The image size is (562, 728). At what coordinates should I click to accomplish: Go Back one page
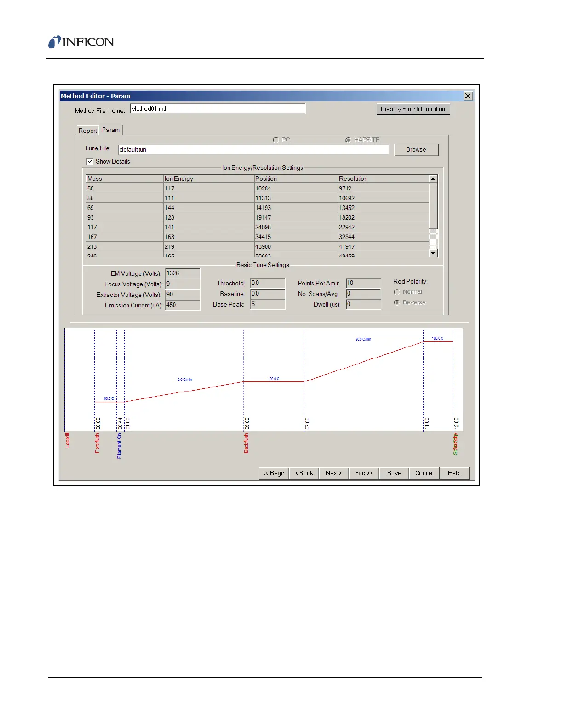pyautogui.click(x=304, y=473)
